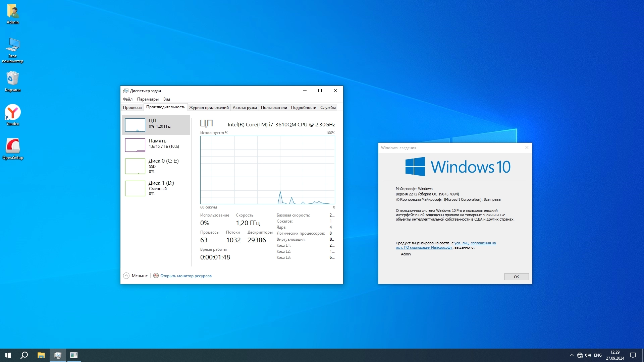Click the resource monitor icon in Task Manager

(156, 276)
